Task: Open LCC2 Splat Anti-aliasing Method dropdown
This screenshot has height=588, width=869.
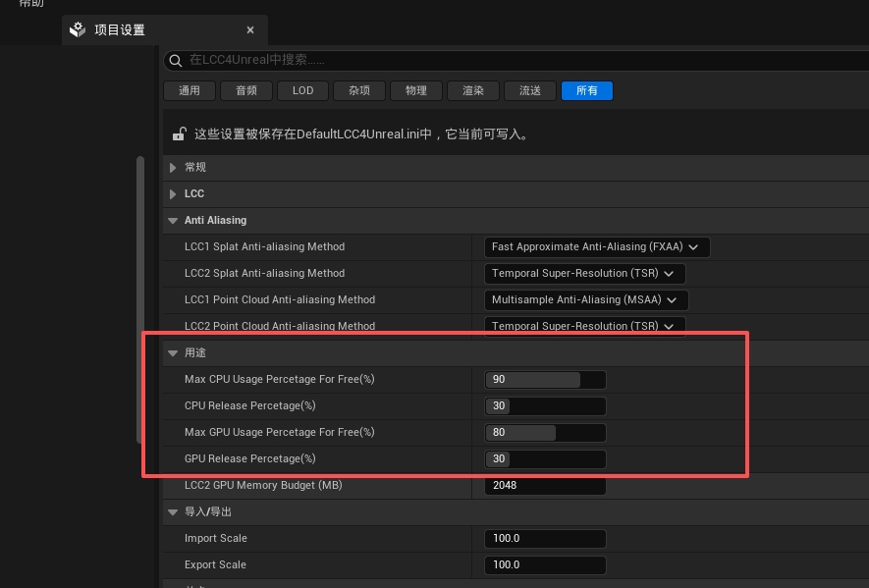Action: click(584, 274)
